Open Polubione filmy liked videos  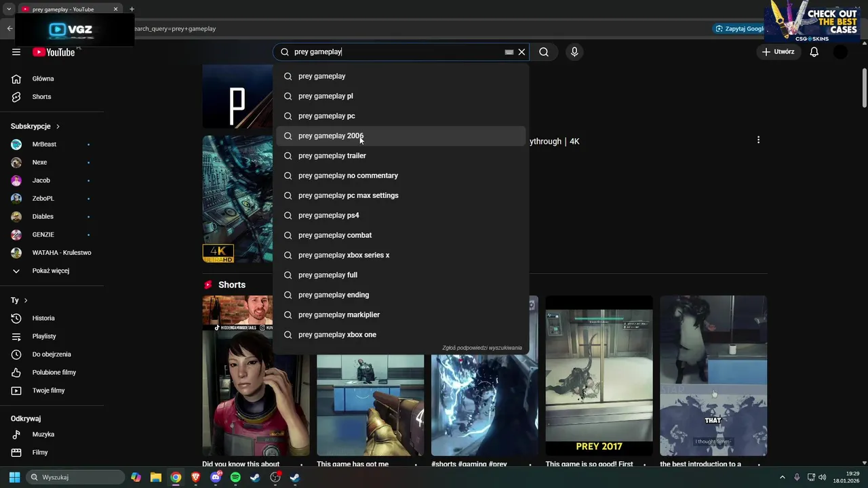[x=53, y=372]
